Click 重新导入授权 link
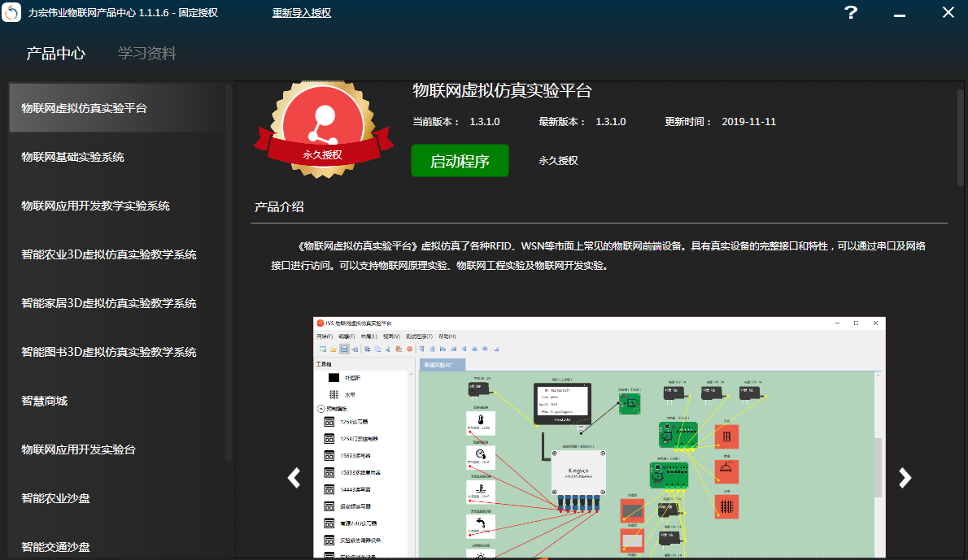Screen dimensions: 968x560 point(301,13)
